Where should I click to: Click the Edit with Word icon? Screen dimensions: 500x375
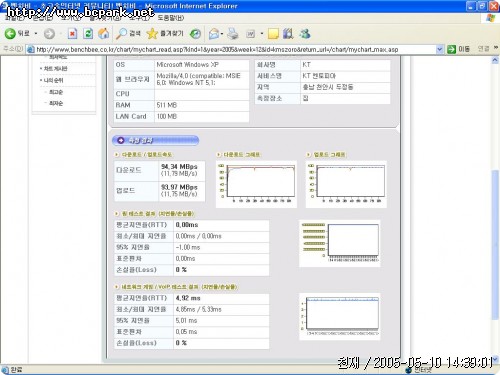click(250, 34)
